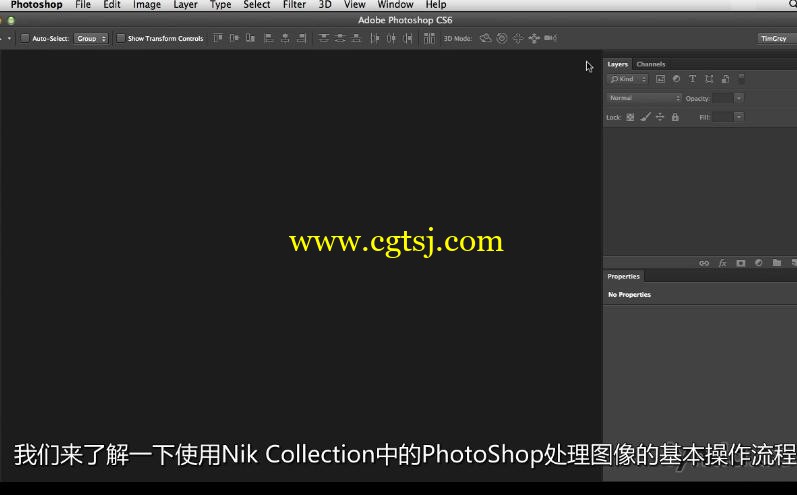Switch to the Channels tab
Screen dimensions: 797x495
pyautogui.click(x=651, y=64)
